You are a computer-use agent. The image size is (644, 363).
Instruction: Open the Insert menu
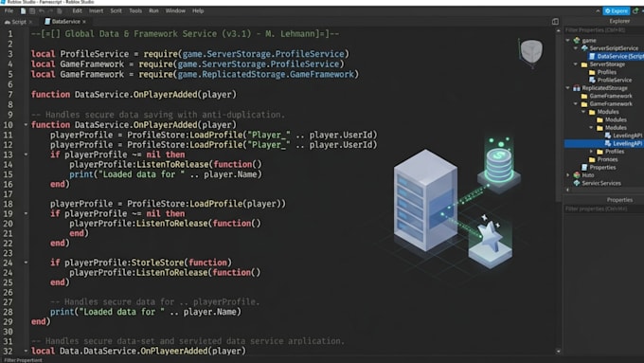pyautogui.click(x=96, y=11)
